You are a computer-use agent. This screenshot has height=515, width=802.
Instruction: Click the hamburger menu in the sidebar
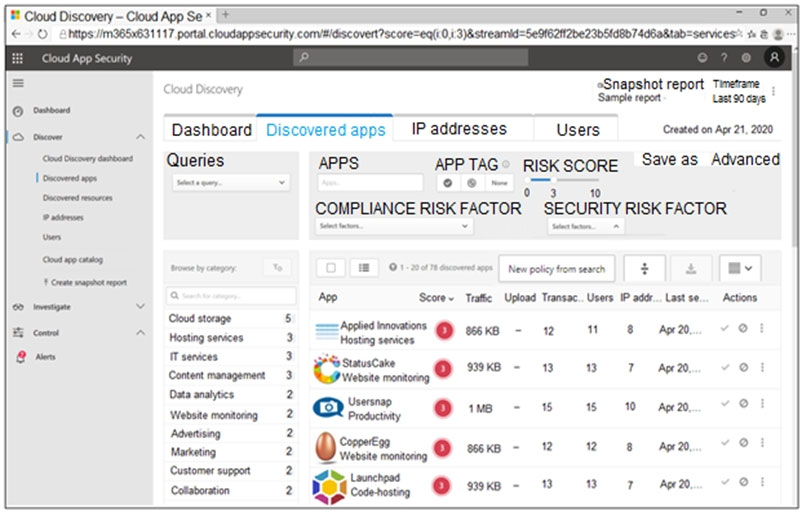(17, 86)
